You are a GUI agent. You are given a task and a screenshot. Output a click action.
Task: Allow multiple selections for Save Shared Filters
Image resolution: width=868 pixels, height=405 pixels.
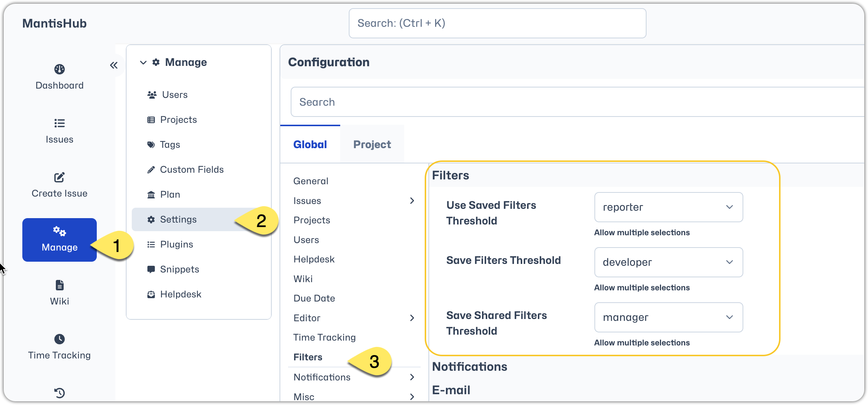(x=642, y=343)
